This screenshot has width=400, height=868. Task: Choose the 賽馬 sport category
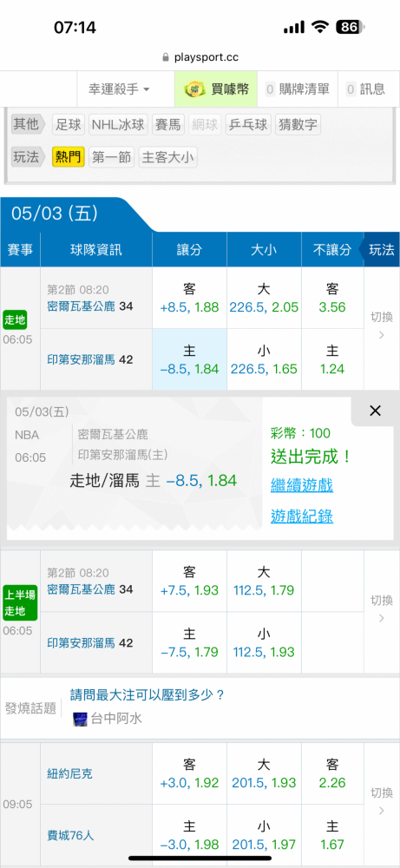168,124
